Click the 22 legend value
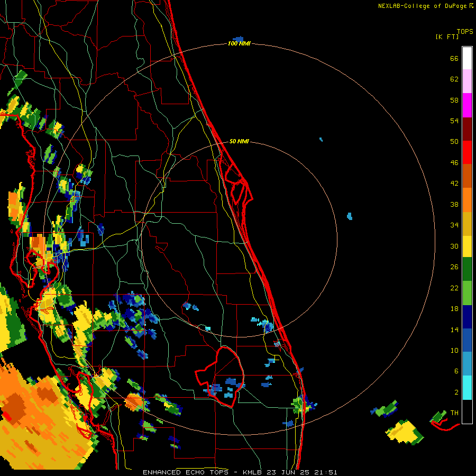Image resolution: width=476 pixels, height=476 pixels. click(454, 288)
